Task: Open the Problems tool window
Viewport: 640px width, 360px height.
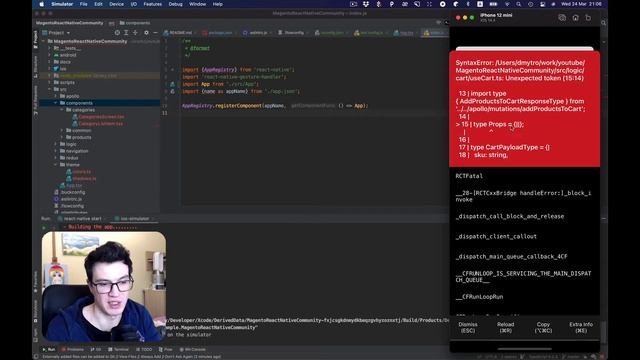Action: coord(73,349)
